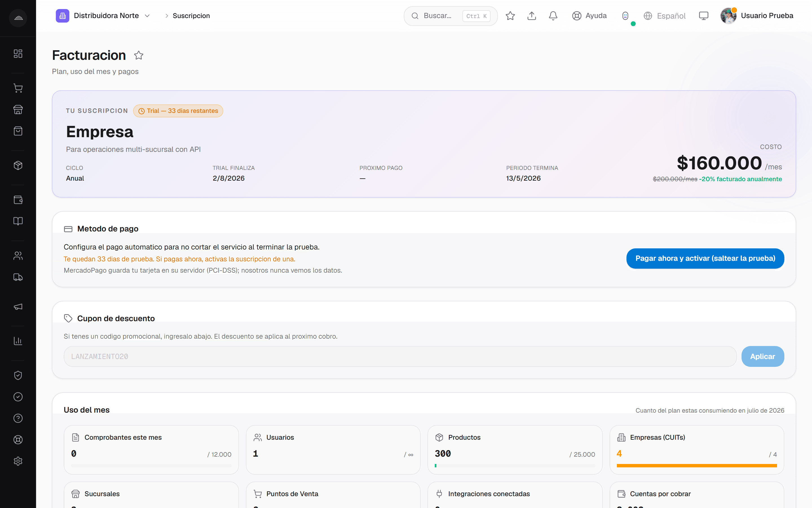The image size is (812, 508).
Task: Open the wallet sidebar icon
Action: pos(18,200)
